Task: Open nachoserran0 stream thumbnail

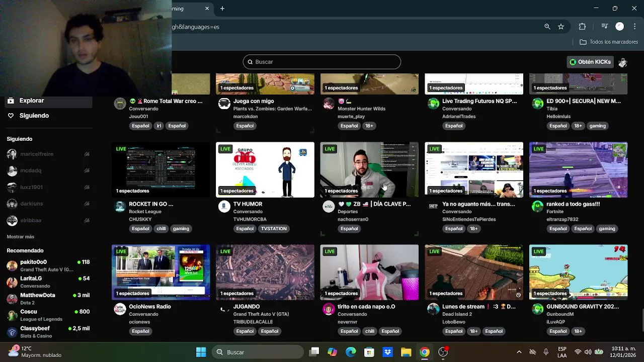Action: tap(369, 169)
